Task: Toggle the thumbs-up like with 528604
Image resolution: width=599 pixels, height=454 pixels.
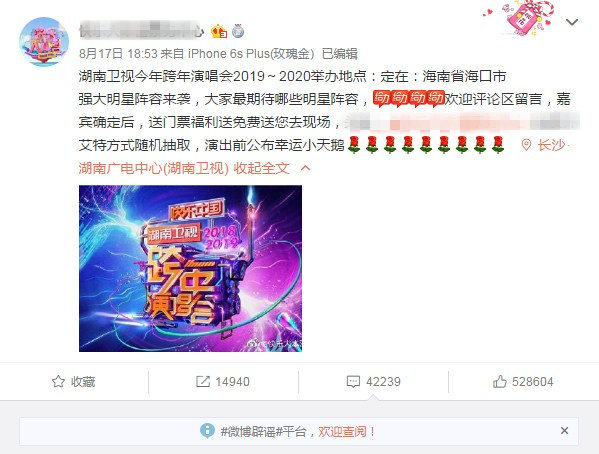Action: coord(523,381)
